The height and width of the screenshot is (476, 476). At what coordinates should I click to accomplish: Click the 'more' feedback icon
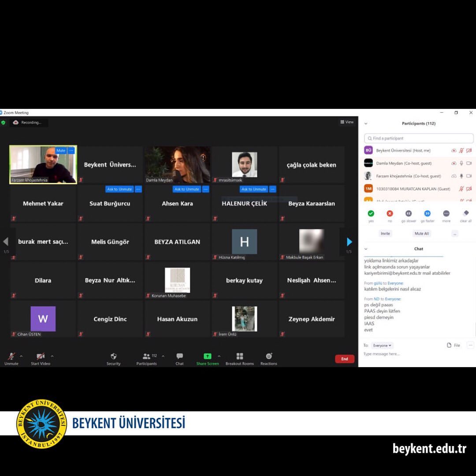pyautogui.click(x=446, y=213)
